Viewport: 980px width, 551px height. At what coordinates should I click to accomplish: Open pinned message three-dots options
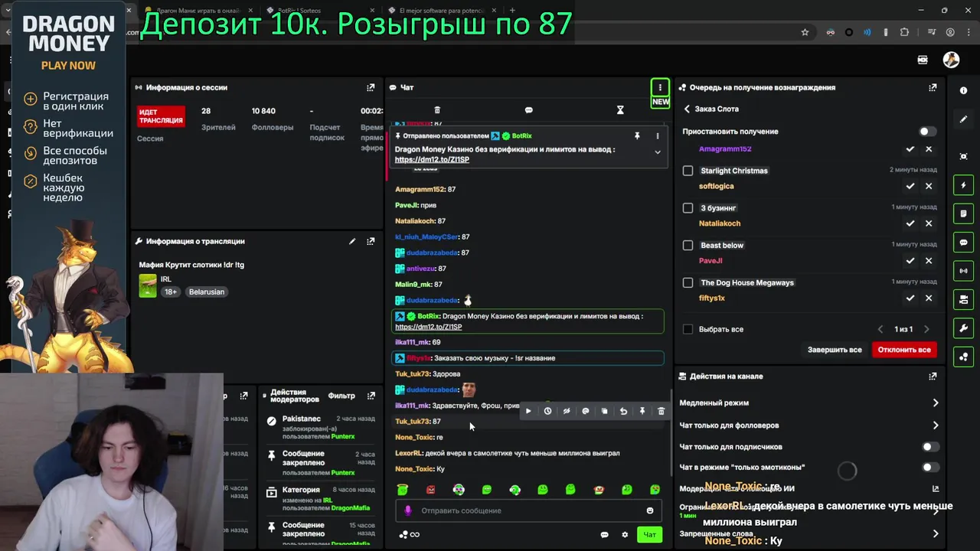pyautogui.click(x=657, y=135)
